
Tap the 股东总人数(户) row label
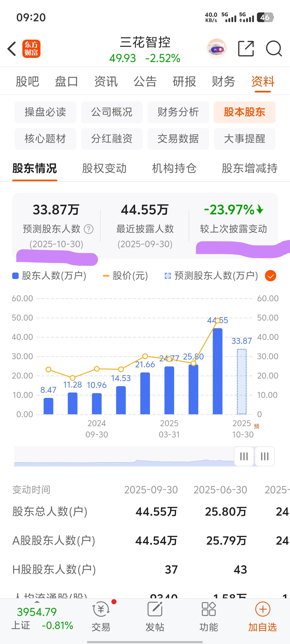pyautogui.click(x=50, y=512)
